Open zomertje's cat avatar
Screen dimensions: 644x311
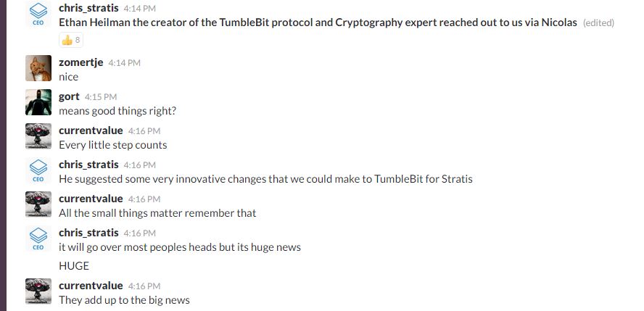pyautogui.click(x=38, y=68)
